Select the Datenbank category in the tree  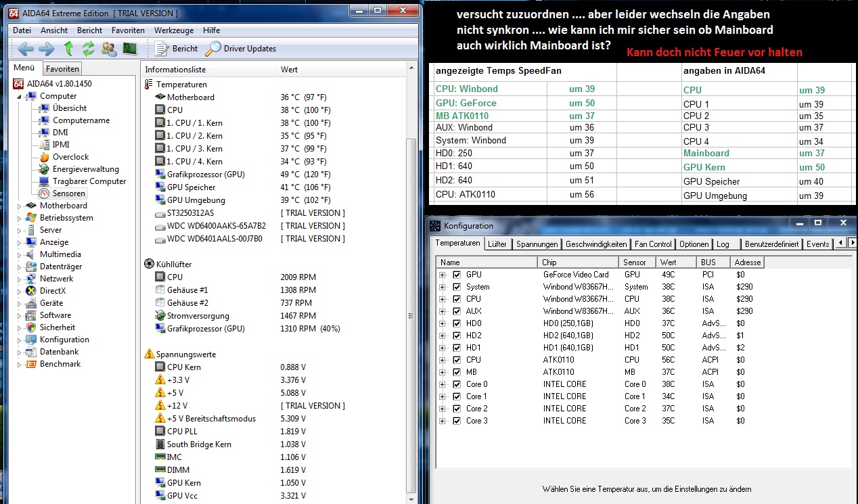59,352
